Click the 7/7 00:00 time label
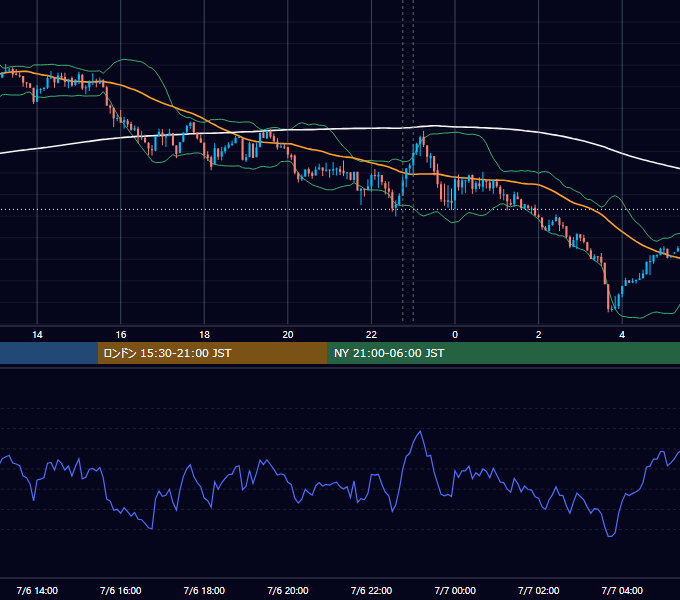 (x=455, y=590)
